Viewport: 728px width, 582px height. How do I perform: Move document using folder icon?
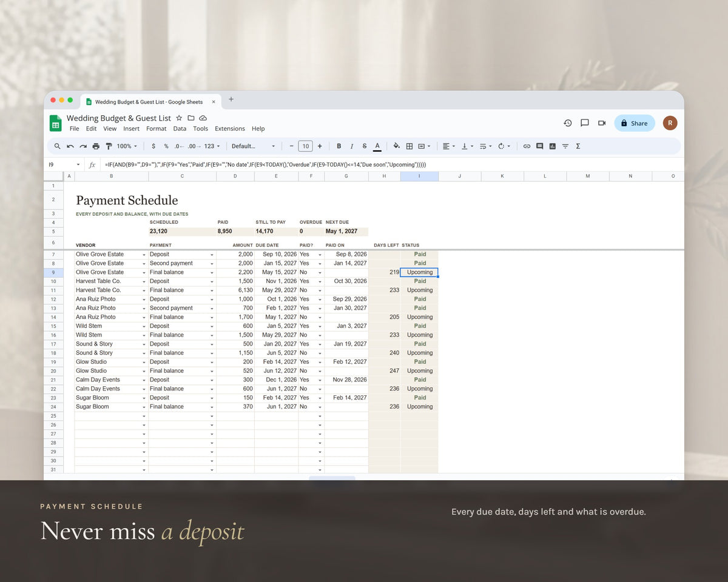[x=190, y=118]
